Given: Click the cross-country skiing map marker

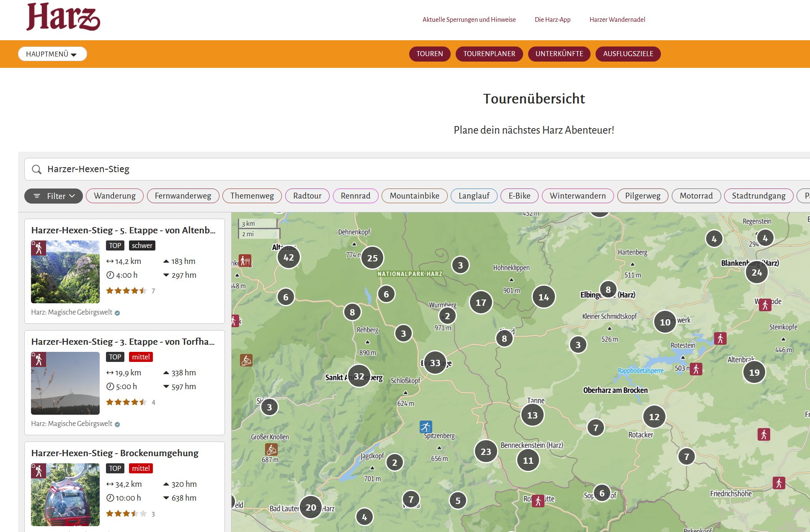Looking at the screenshot, I should point(426,427).
